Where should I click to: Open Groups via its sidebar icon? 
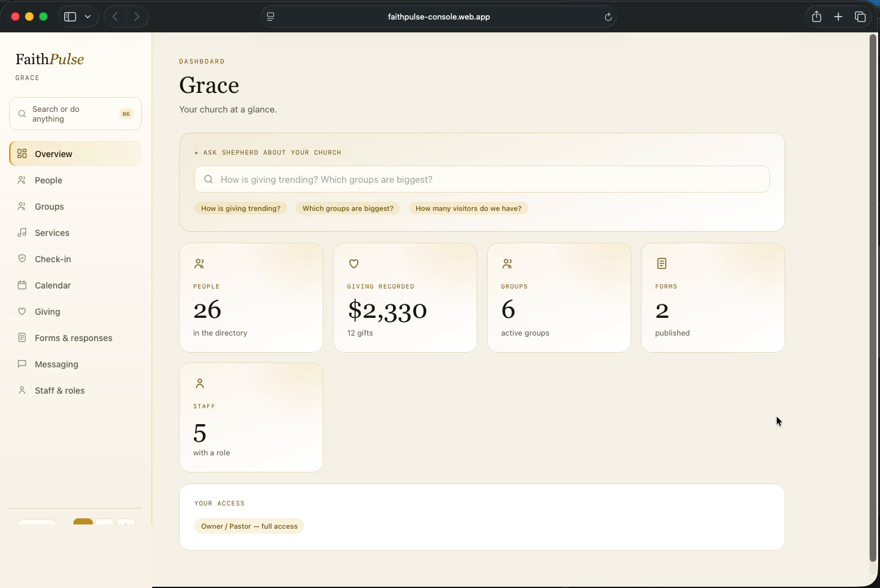[22, 206]
